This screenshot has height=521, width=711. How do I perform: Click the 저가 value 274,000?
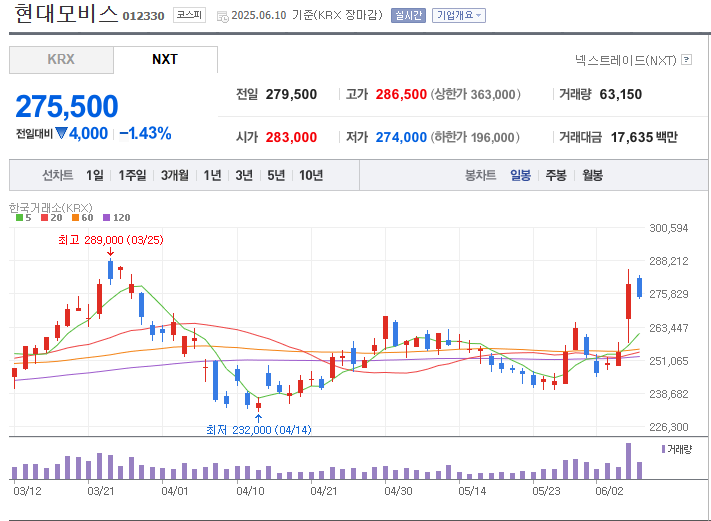401,137
